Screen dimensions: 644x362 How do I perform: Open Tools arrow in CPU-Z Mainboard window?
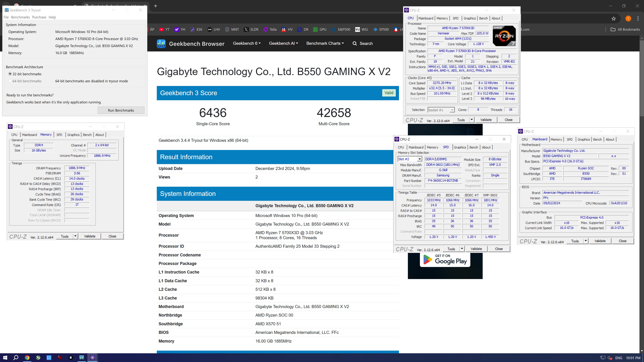(x=586, y=241)
